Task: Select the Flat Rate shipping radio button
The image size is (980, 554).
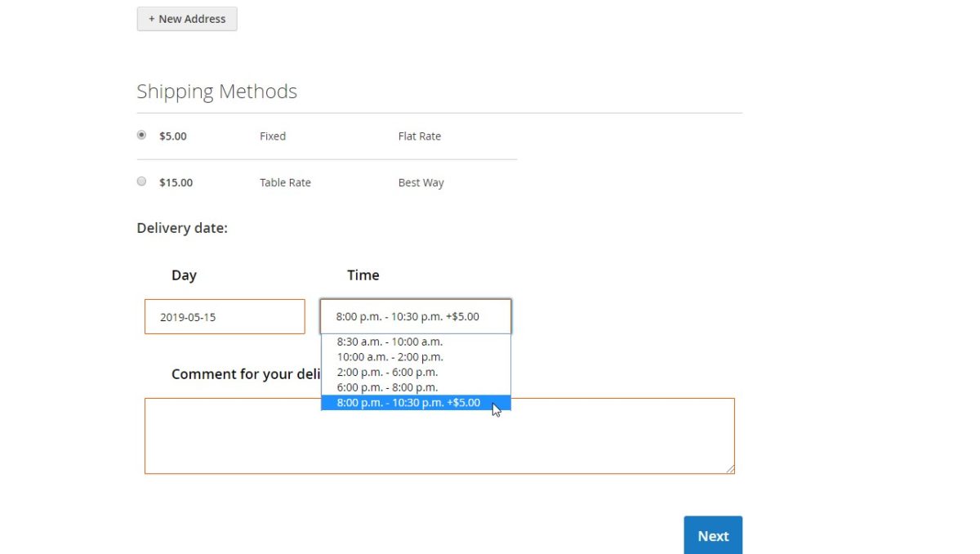Action: click(141, 135)
